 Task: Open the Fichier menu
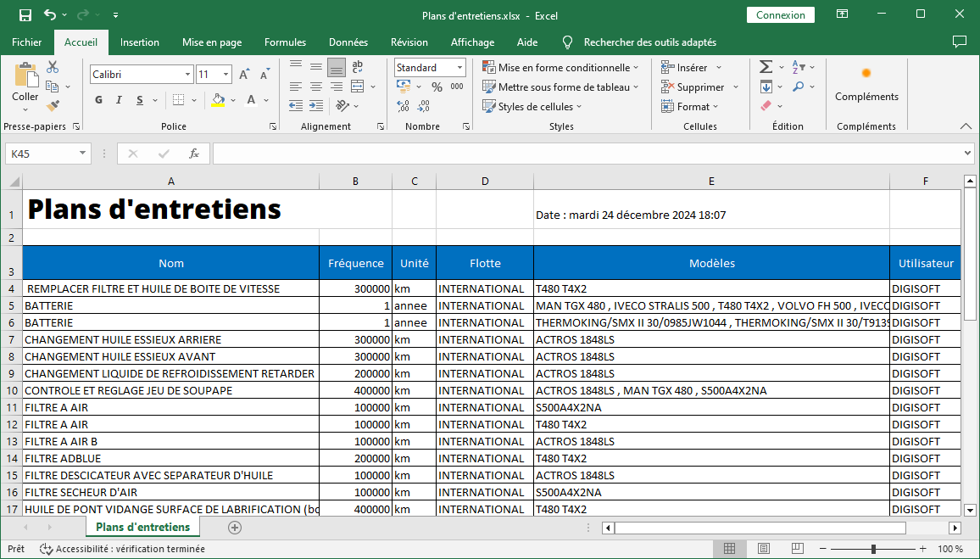click(27, 42)
